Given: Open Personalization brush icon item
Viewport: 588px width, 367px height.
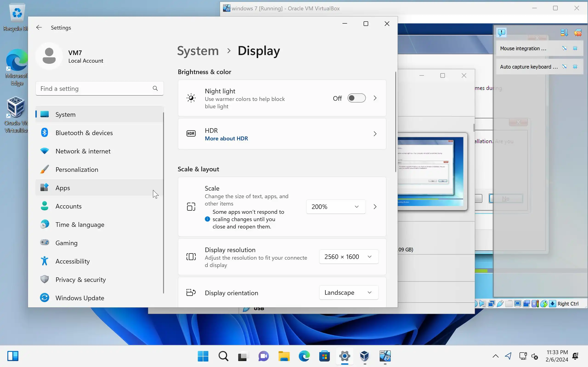Looking at the screenshot, I should coord(45,170).
